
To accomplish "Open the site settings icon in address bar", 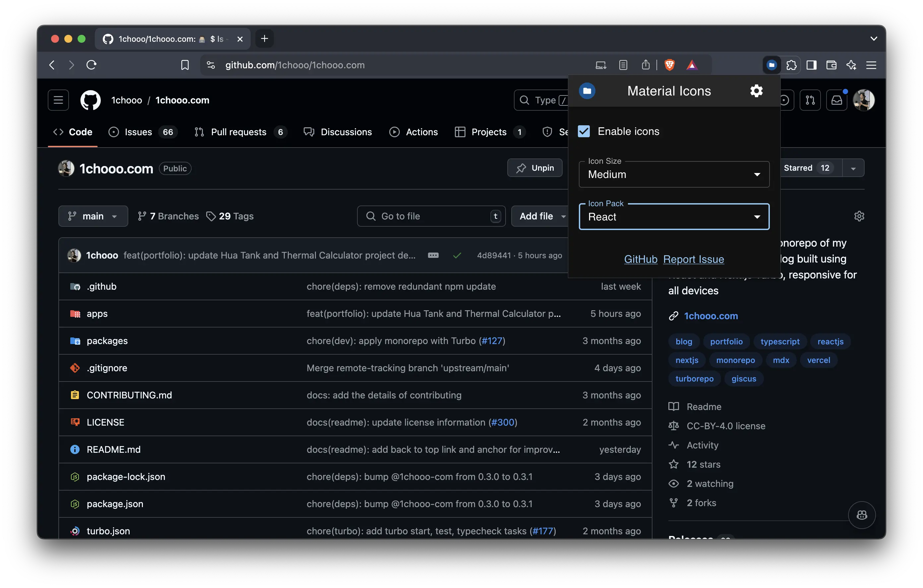I will (x=211, y=65).
